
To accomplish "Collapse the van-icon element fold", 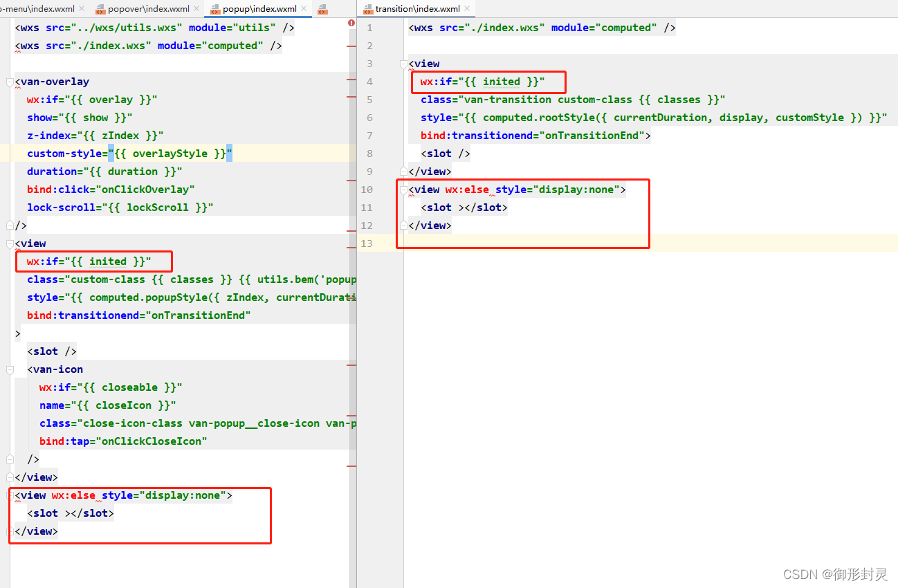I will click(x=10, y=369).
